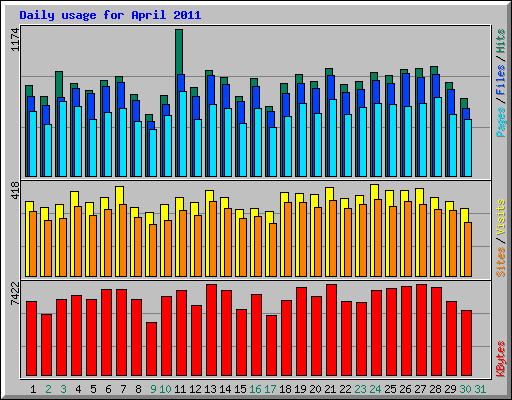512x400 pixels.
Task: Click day label 3 on x-axis
Action: coord(63,389)
